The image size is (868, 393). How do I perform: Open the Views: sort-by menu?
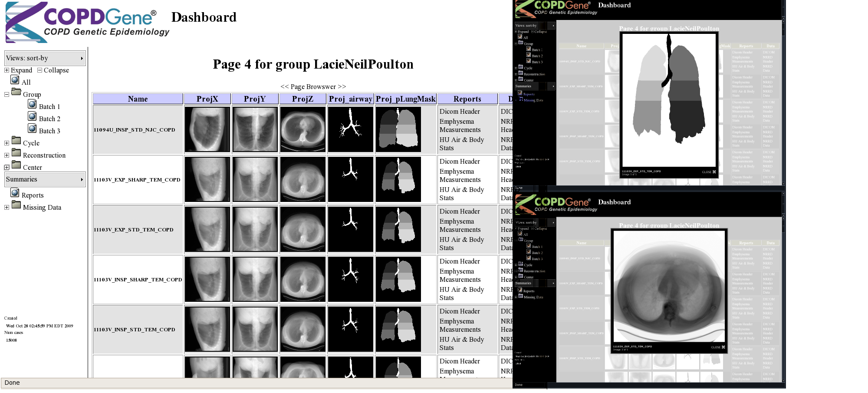pos(45,58)
